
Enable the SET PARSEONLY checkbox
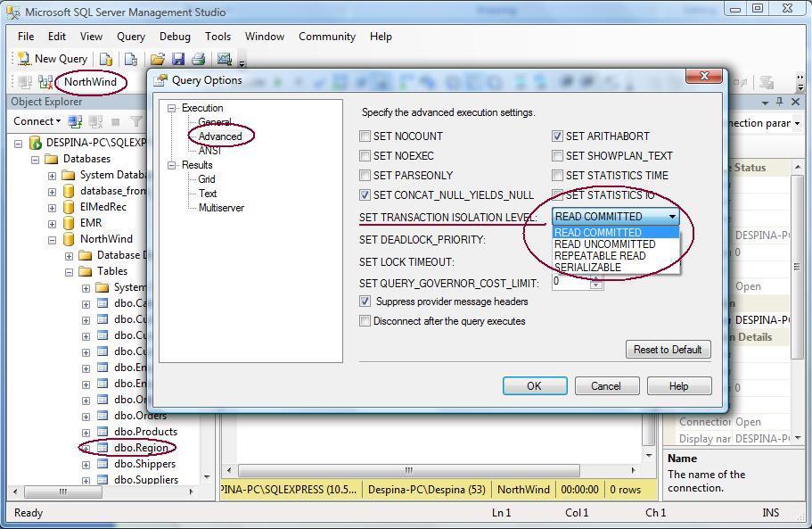365,176
